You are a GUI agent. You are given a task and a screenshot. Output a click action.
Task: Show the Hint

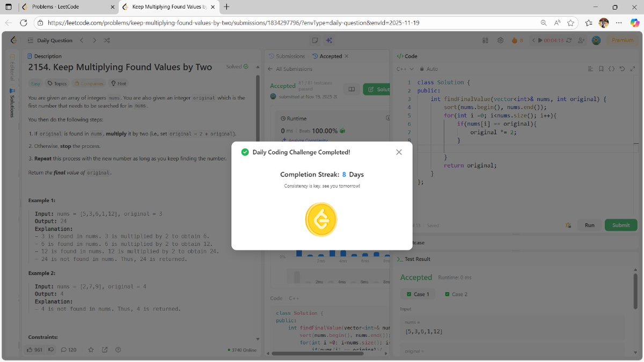(119, 84)
